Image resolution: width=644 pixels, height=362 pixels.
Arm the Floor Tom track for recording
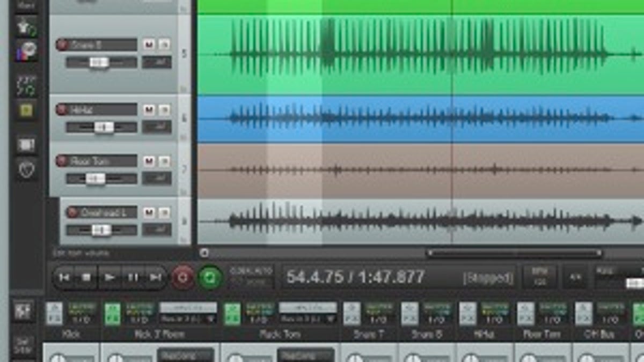(x=62, y=161)
